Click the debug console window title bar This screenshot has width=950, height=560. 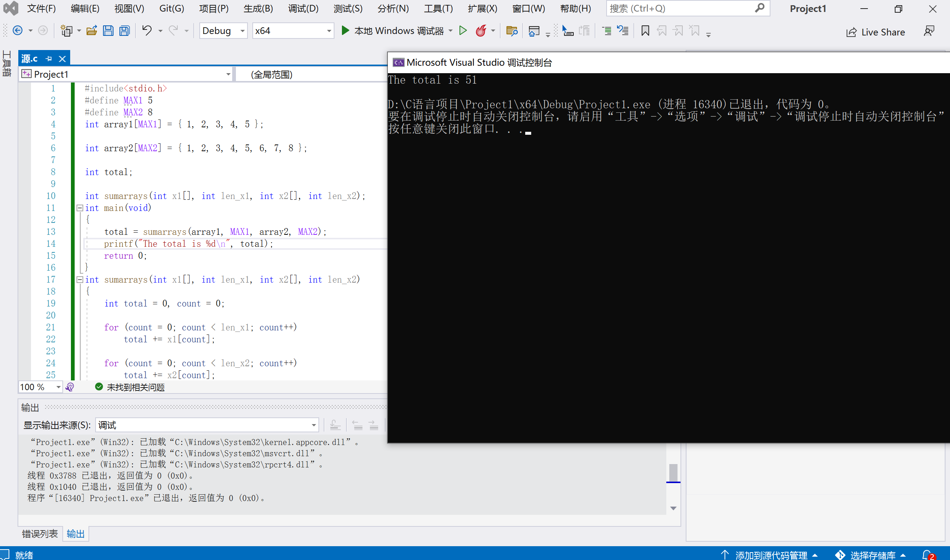pyautogui.click(x=668, y=62)
